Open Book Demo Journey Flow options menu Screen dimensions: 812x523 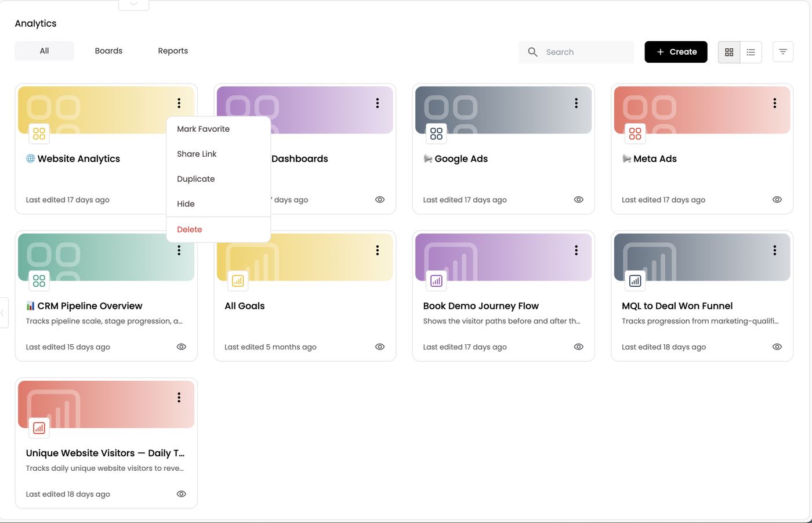(x=576, y=250)
